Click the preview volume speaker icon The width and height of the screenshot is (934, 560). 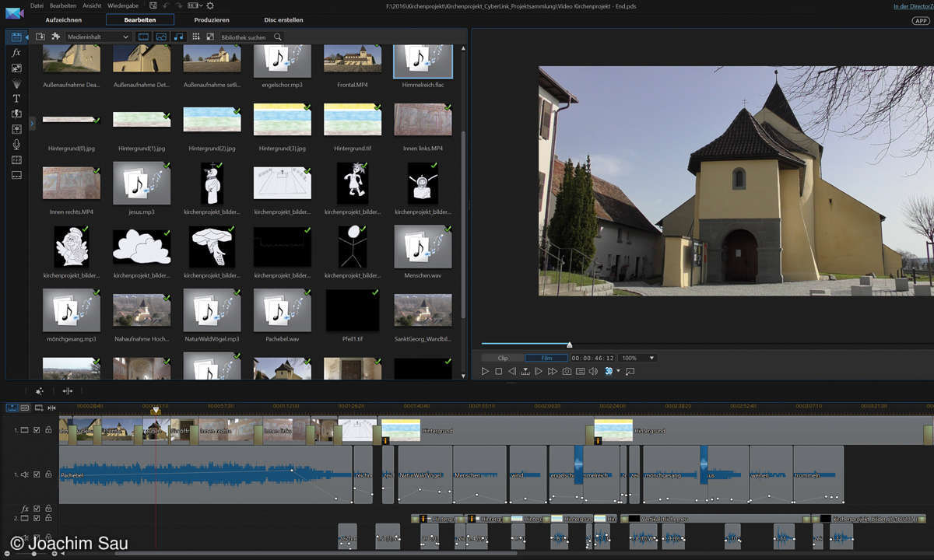pos(593,372)
